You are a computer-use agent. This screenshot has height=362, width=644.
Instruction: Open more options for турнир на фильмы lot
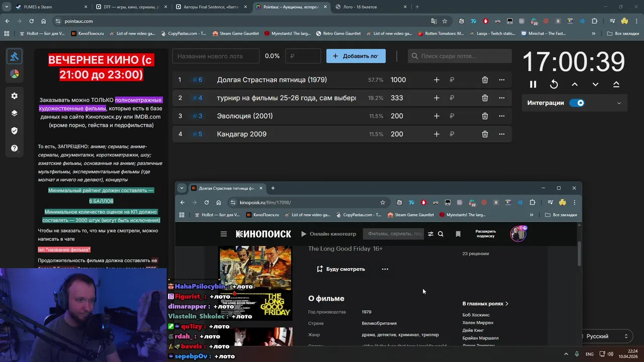(x=502, y=98)
